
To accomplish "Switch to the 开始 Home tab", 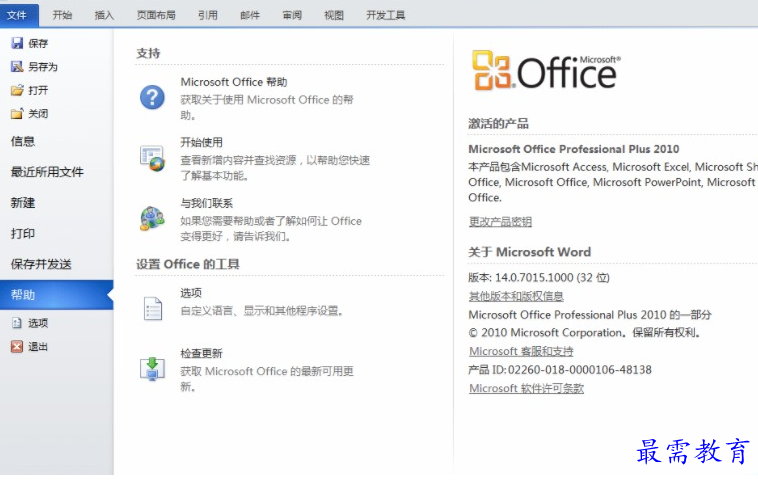I will click(62, 15).
